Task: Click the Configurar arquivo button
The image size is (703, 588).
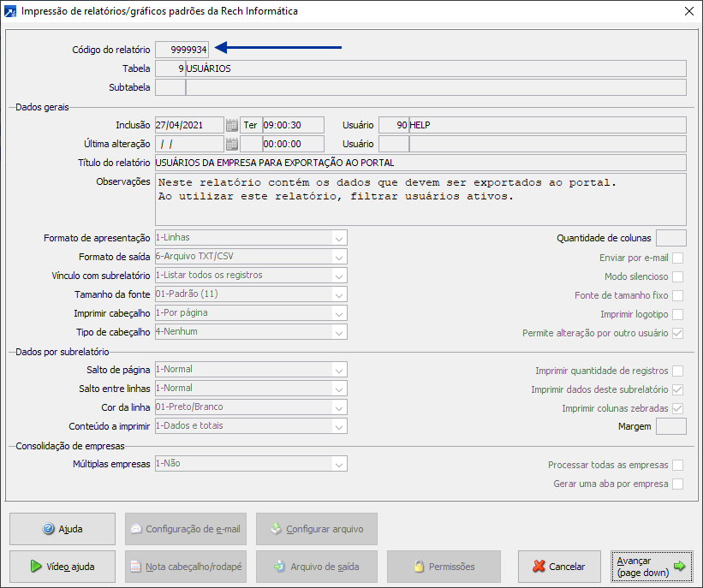Action: 316,529
